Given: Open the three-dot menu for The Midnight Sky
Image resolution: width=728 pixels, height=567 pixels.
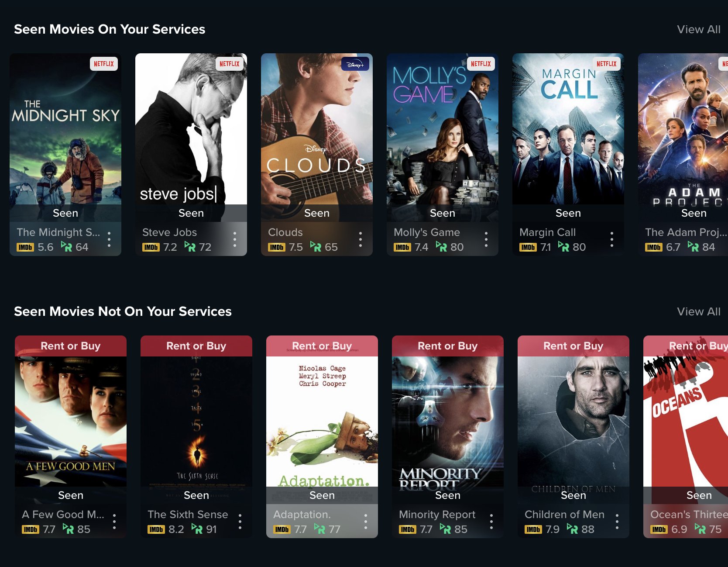Looking at the screenshot, I should click(x=109, y=239).
